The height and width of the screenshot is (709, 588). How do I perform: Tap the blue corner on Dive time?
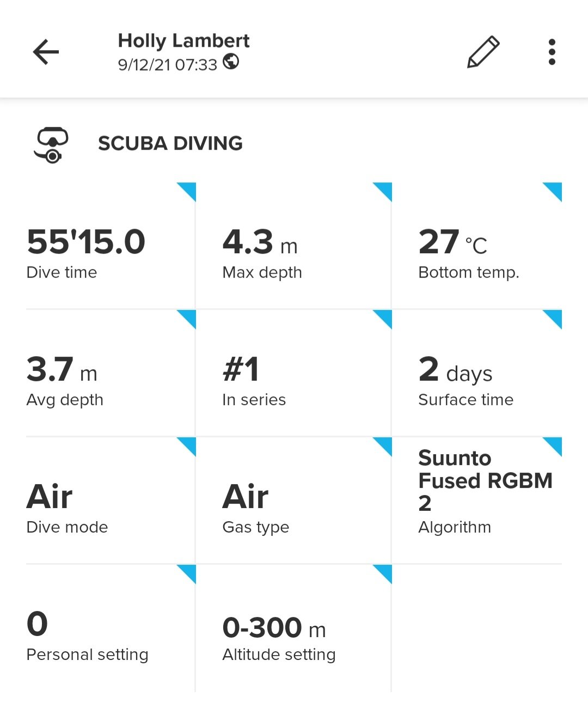[x=188, y=191]
